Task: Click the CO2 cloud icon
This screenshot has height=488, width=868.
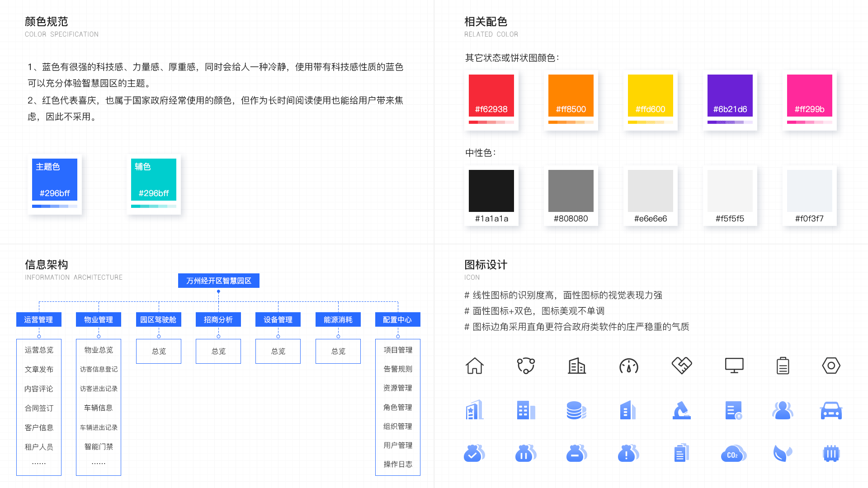Action: 734,453
